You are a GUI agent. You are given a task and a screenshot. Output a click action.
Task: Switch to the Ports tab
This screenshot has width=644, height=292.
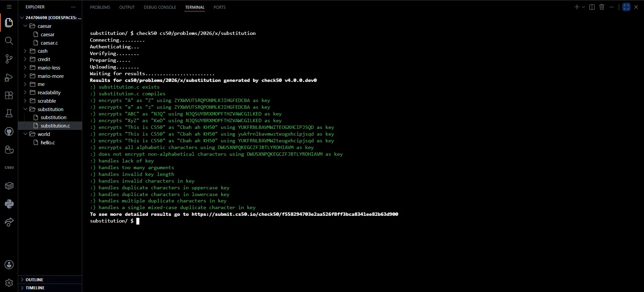coord(220,7)
